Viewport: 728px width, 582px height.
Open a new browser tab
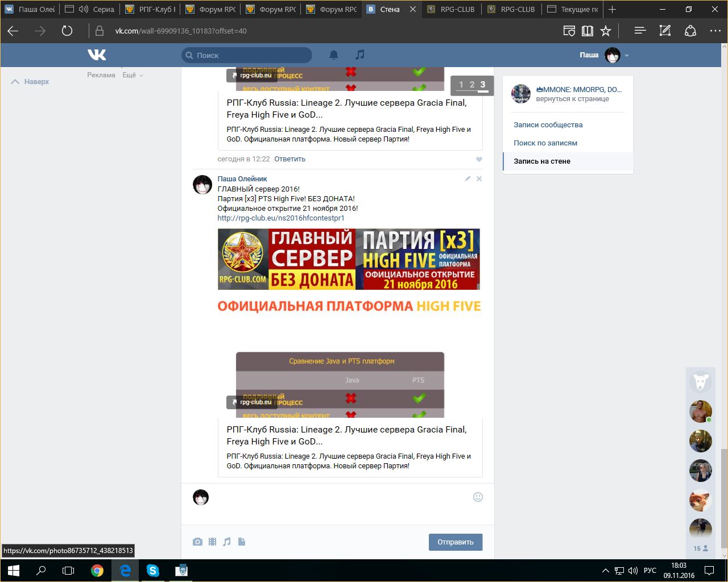tap(612, 9)
